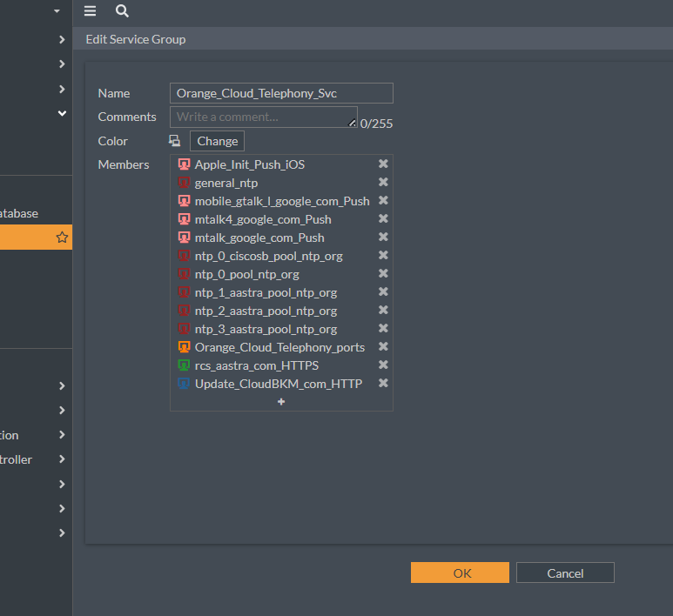673x616 pixels.
Task: Remove ntp_0_ciscosb_pool_ntp_org member
Action: coord(383,255)
